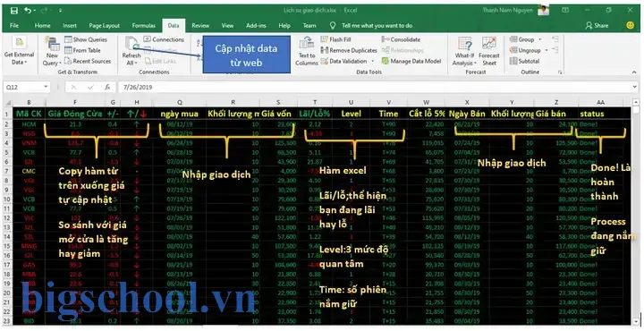Click the Ungroup outline icon
This screenshot has width=644, height=331.
point(513,50)
